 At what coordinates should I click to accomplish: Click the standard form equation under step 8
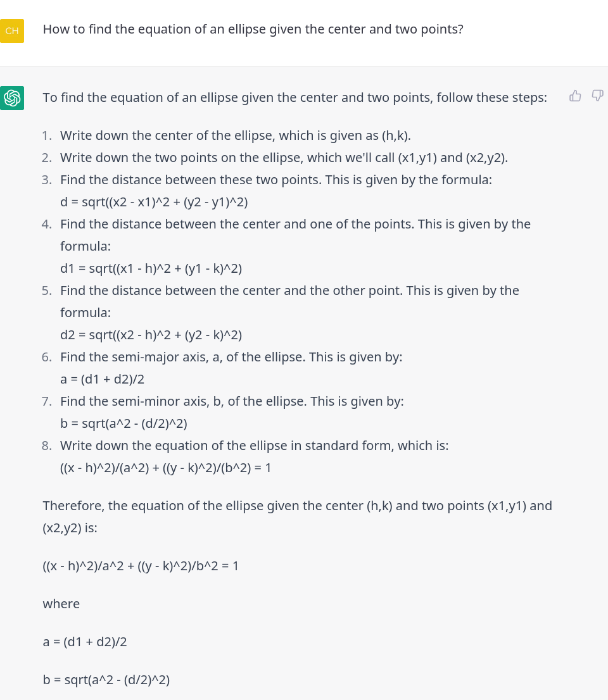coord(166,468)
